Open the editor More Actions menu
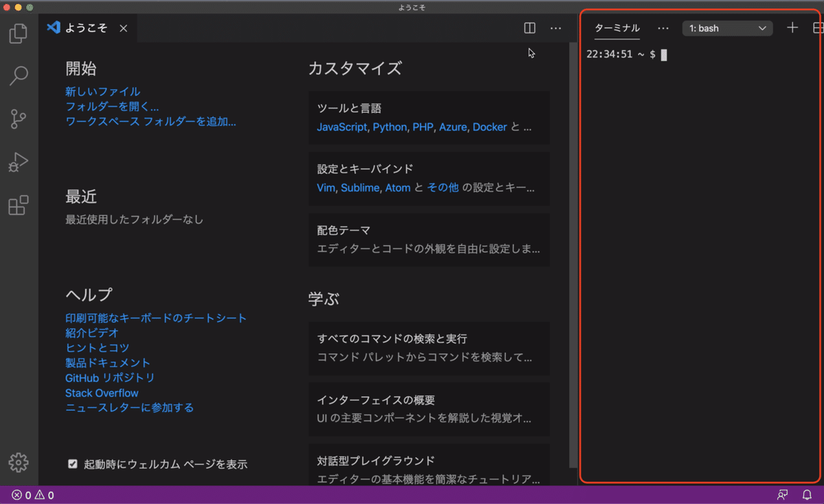The height and width of the screenshot is (504, 824). pos(556,28)
